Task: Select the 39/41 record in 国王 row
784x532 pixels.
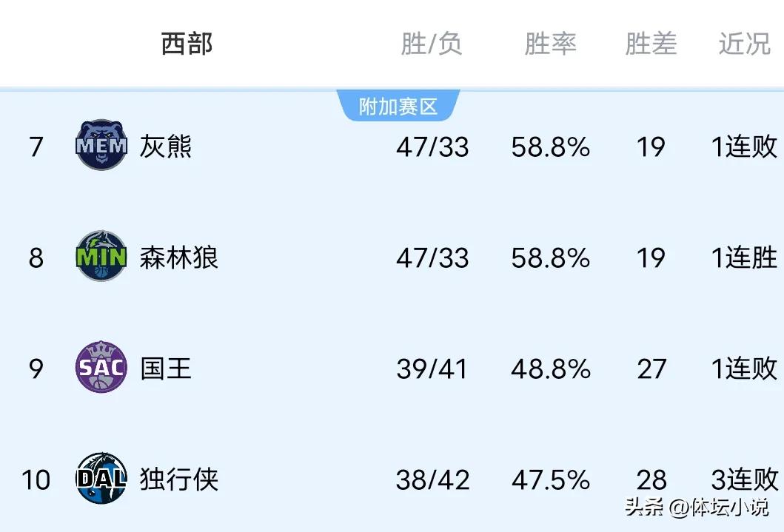Action: point(432,369)
